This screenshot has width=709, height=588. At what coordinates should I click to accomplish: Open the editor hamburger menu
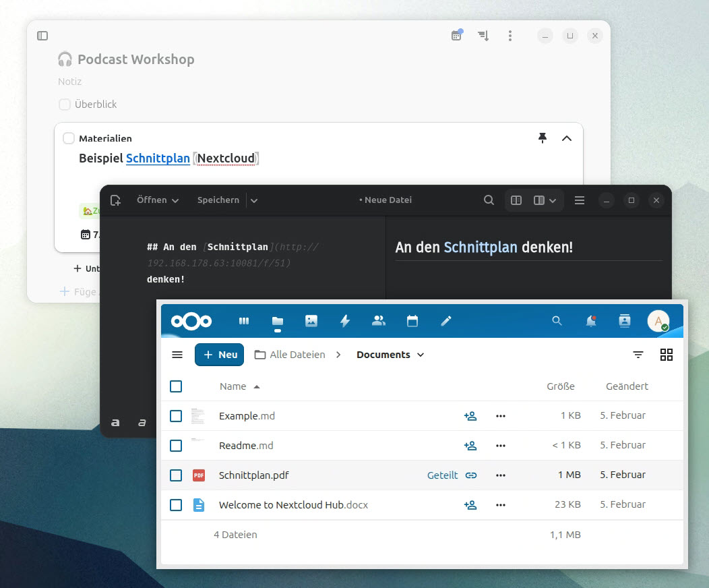[x=579, y=200]
